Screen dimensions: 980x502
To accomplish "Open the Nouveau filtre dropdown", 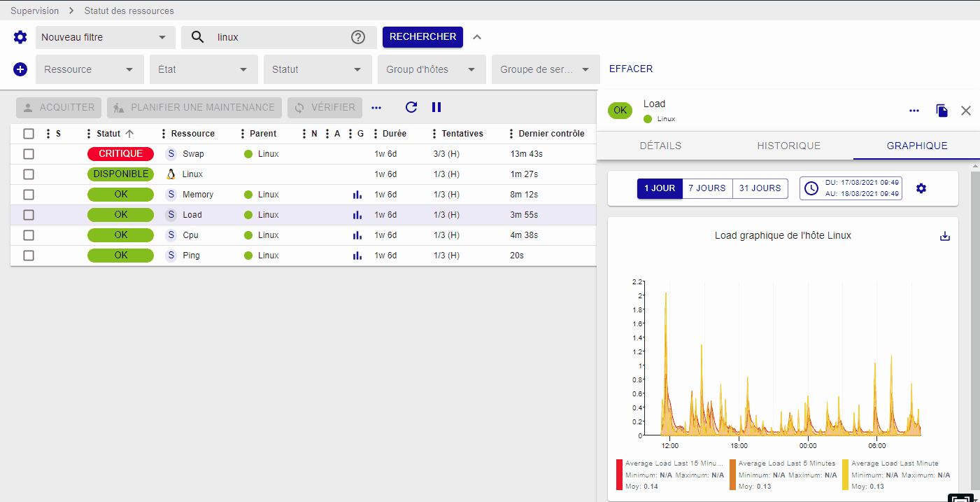I will (x=105, y=37).
